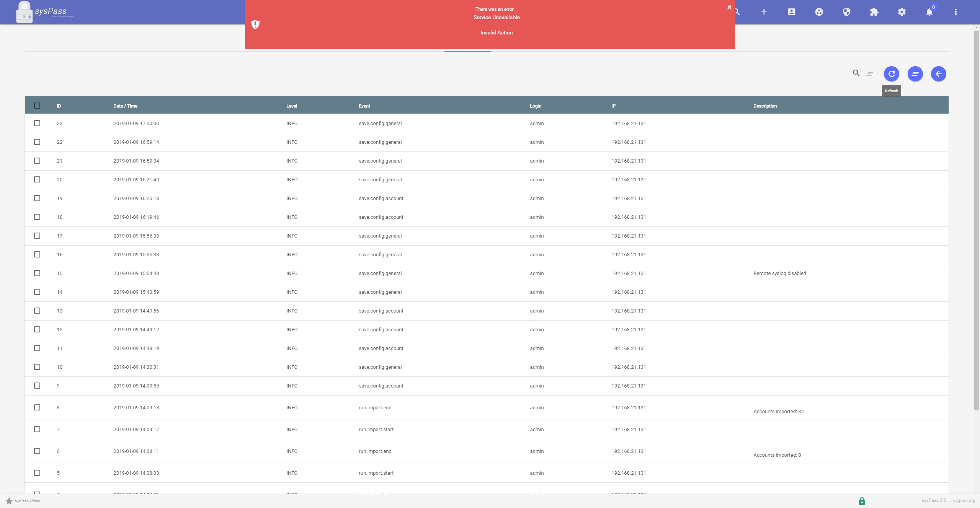Open the users management icon in the top bar
The image size is (980, 508).
point(791,12)
